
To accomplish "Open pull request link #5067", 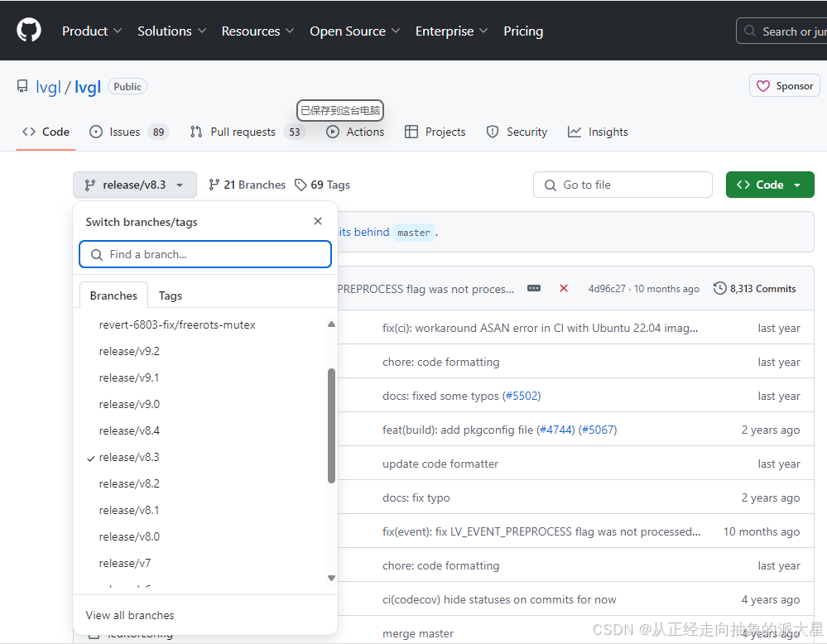I will pyautogui.click(x=598, y=430).
